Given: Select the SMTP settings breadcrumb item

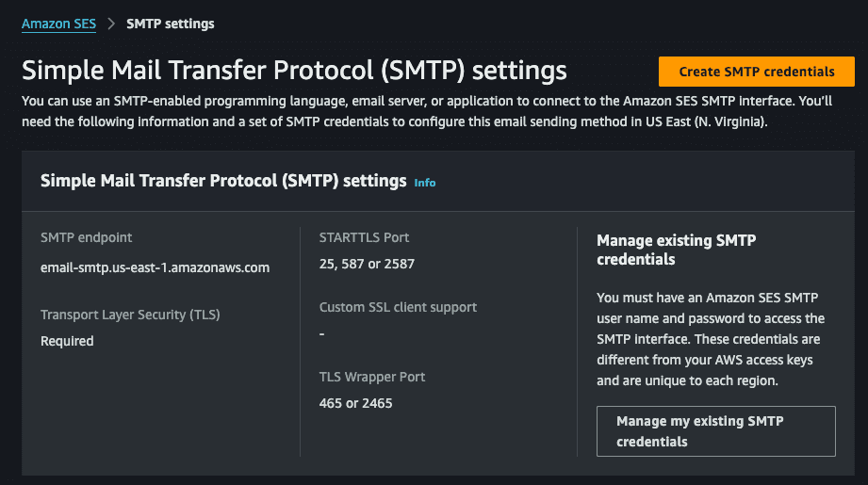Looking at the screenshot, I should (170, 24).
